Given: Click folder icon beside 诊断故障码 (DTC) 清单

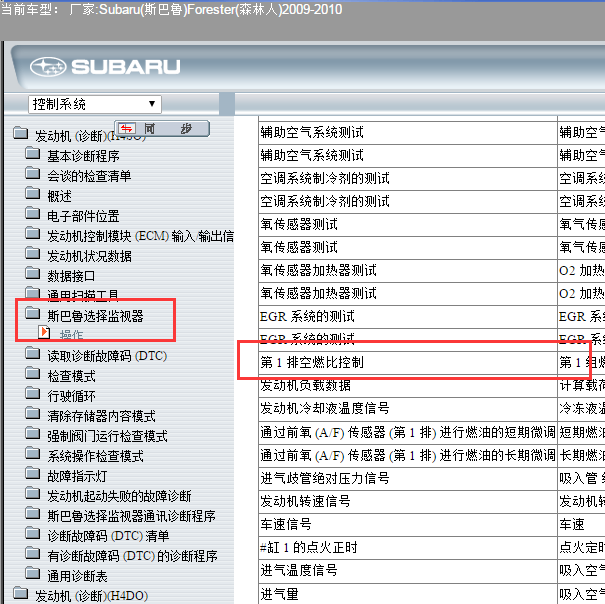Looking at the screenshot, I should click(33, 534).
